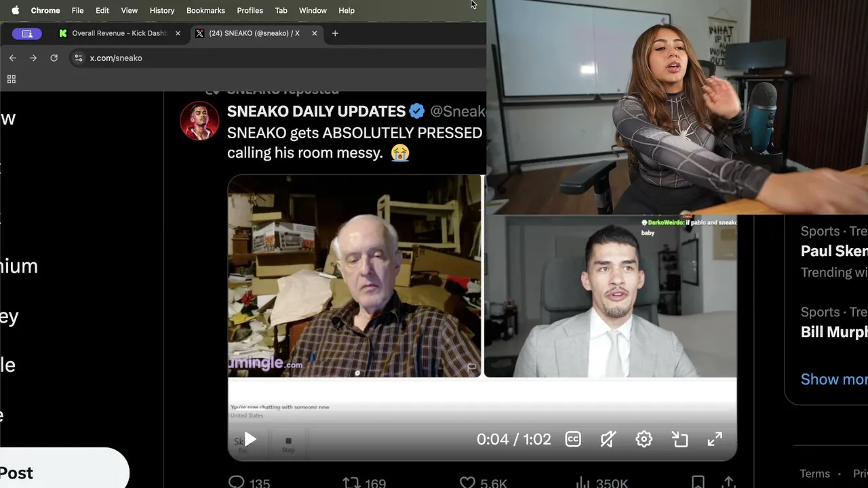
Task: Open the Chrome app menu
Action: tap(45, 10)
